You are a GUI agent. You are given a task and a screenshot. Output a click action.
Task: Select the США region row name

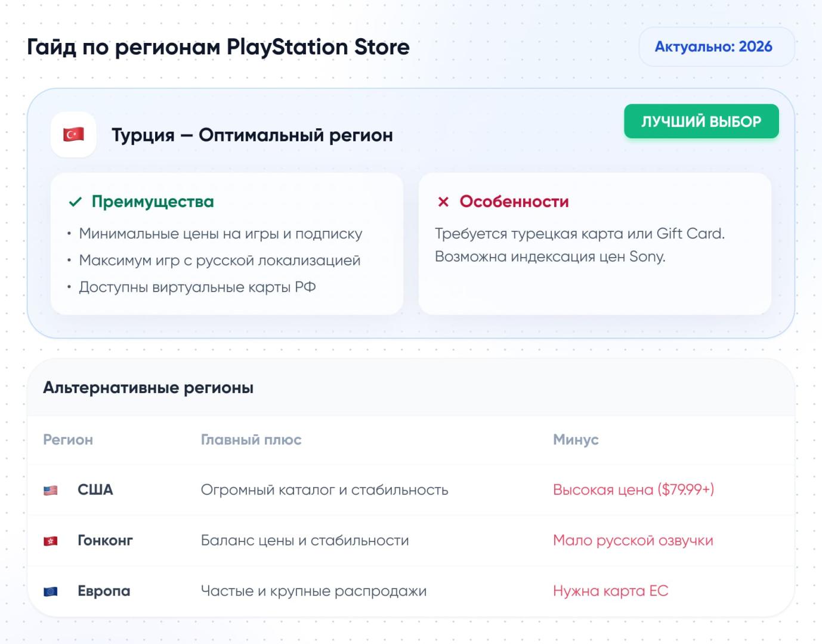pos(95,490)
